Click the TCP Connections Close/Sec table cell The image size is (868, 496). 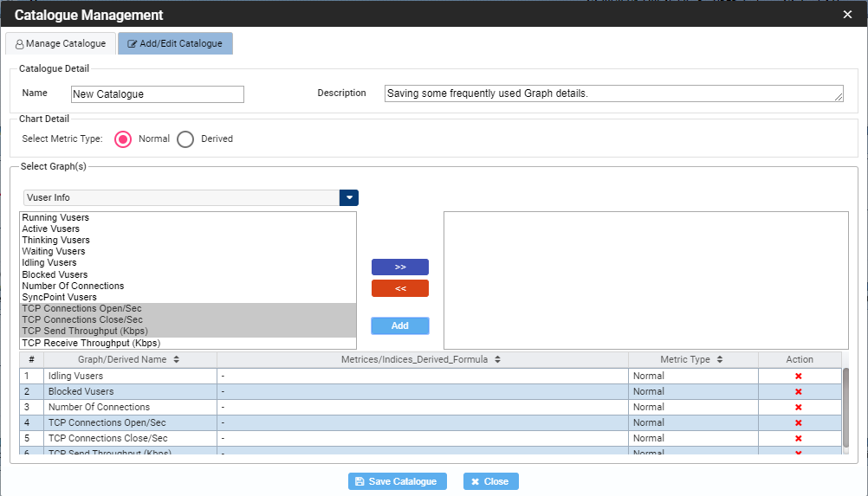130,439
